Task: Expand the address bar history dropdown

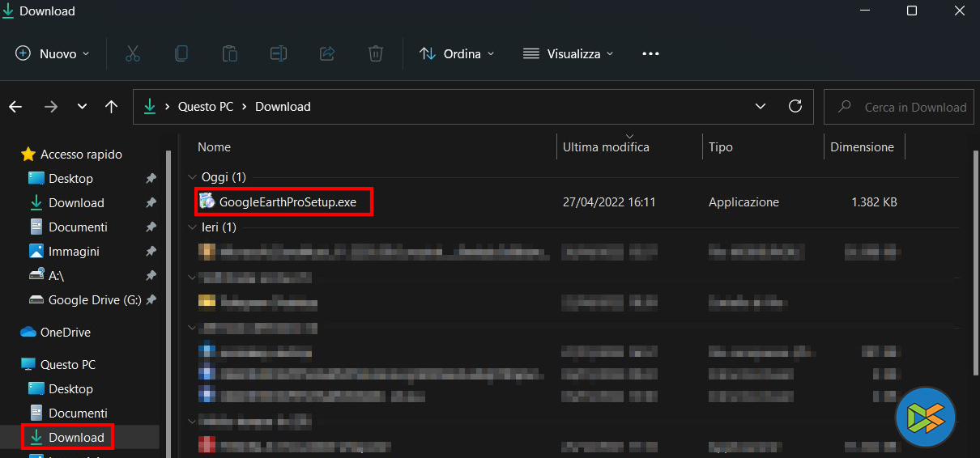Action: 761,106
